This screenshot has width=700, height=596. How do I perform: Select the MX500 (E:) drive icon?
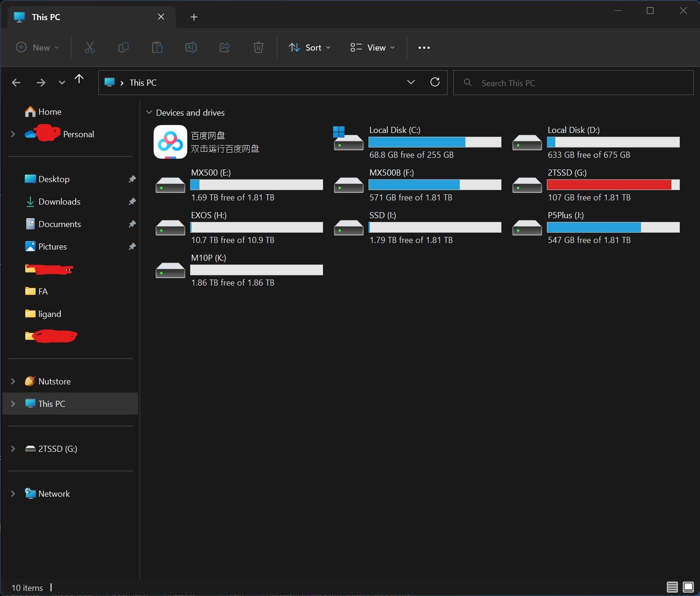point(170,185)
